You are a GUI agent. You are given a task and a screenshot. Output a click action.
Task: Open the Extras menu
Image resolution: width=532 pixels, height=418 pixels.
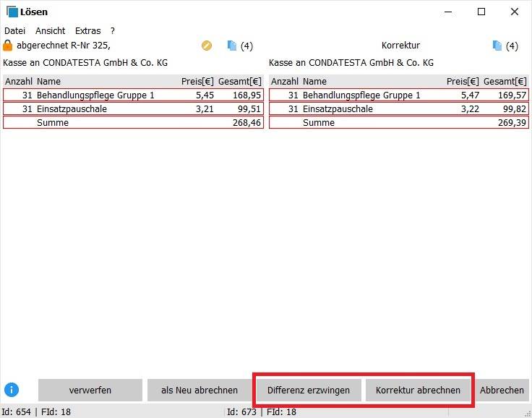click(x=87, y=31)
